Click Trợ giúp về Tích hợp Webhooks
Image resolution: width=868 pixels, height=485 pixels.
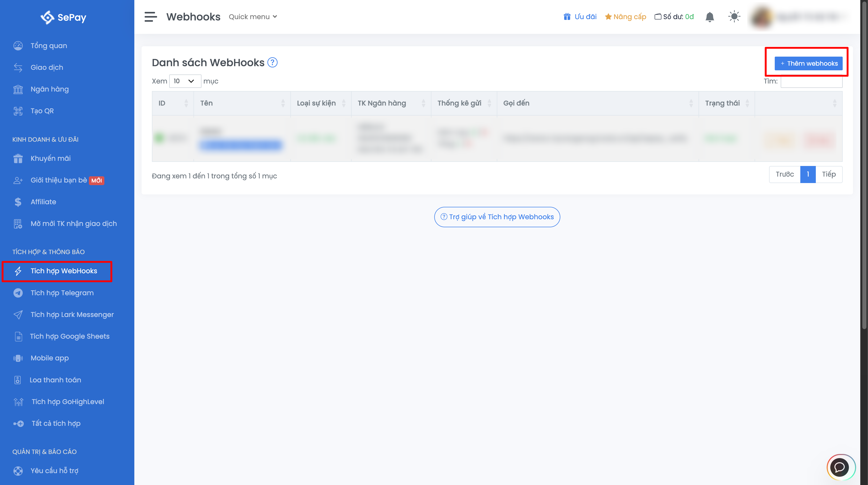coord(497,217)
